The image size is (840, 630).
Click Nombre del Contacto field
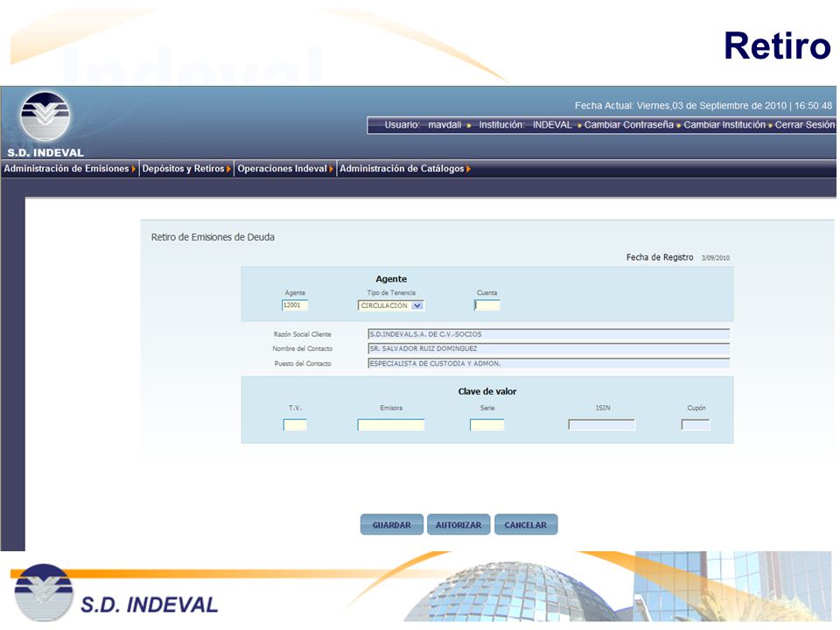[x=549, y=349]
